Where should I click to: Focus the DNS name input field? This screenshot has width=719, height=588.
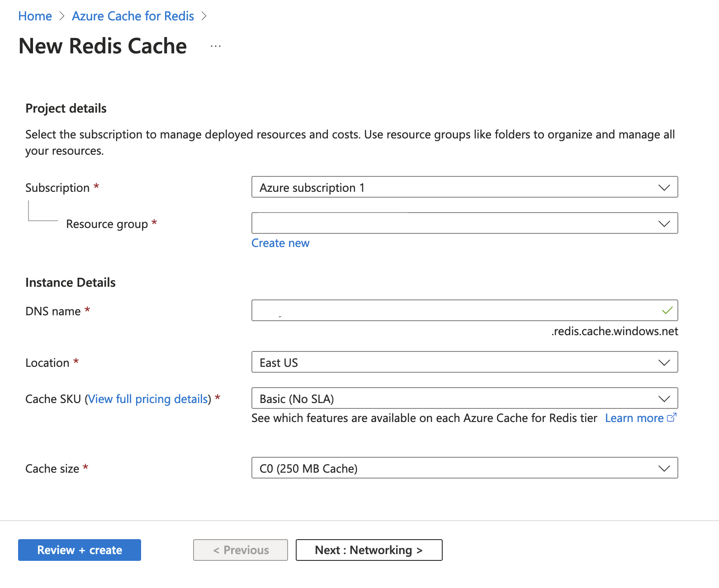(x=464, y=311)
